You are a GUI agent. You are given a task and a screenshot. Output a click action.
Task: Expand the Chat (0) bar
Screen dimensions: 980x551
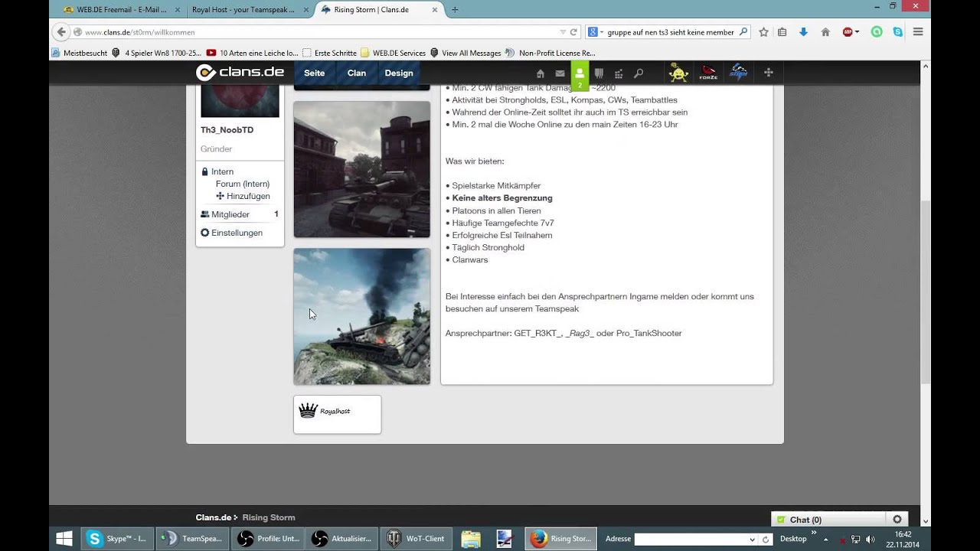click(x=828, y=519)
